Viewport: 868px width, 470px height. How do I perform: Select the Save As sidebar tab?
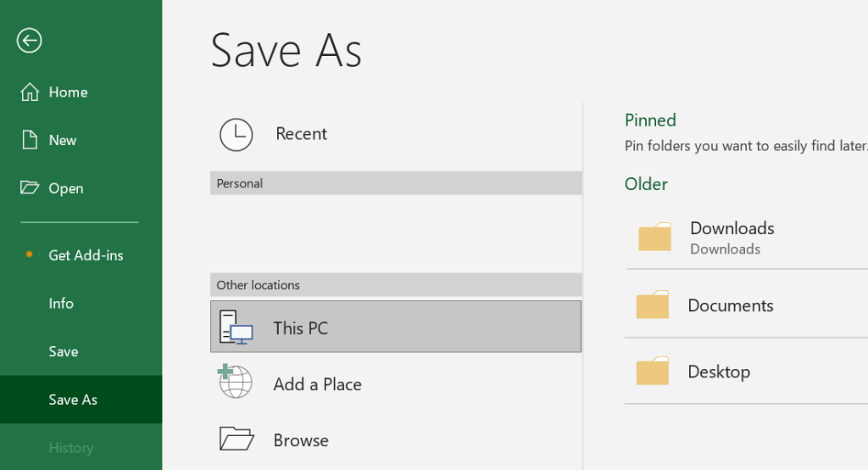pyautogui.click(x=73, y=400)
